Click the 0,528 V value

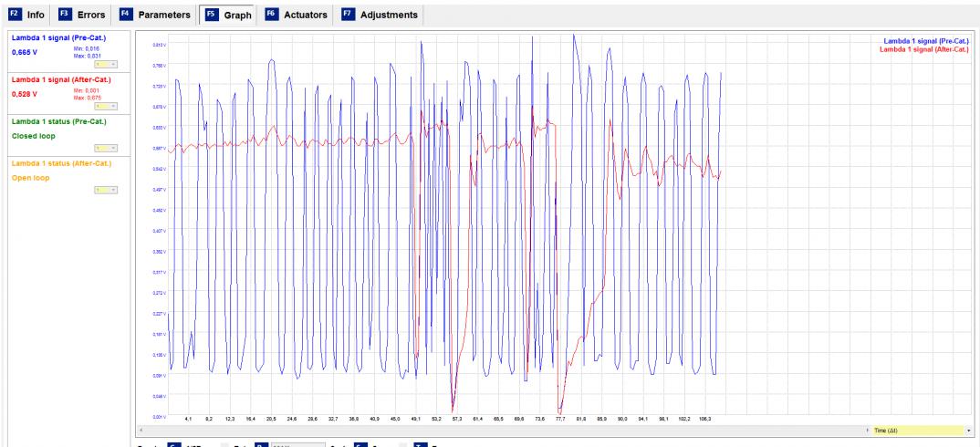[x=25, y=94]
